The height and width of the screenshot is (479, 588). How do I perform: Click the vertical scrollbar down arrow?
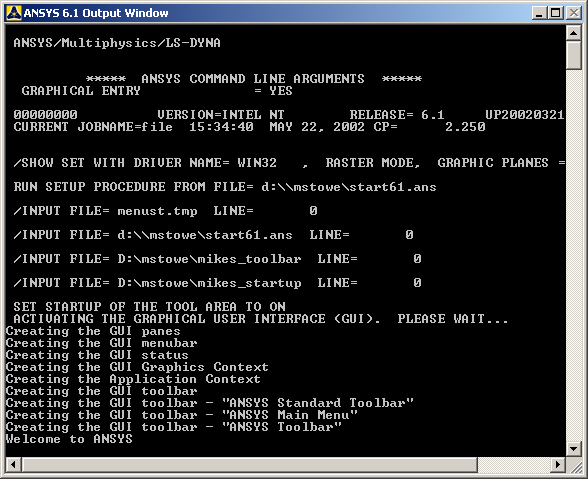pyautogui.click(x=574, y=448)
